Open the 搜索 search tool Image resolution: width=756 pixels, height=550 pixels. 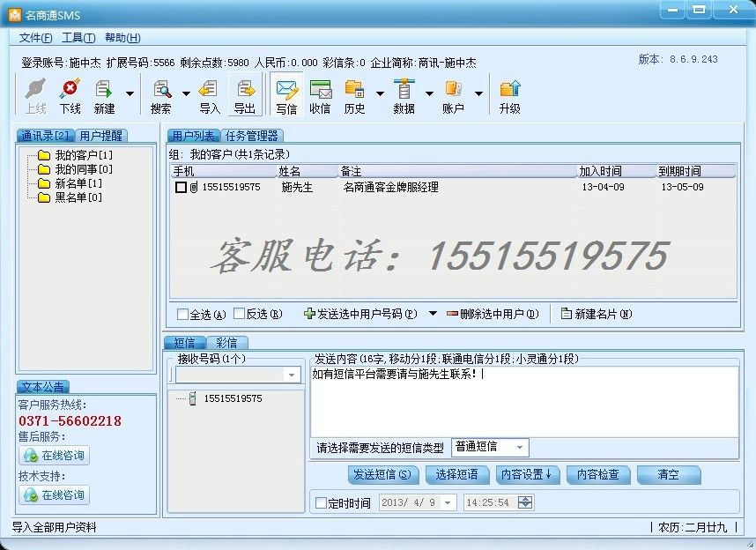[161, 95]
